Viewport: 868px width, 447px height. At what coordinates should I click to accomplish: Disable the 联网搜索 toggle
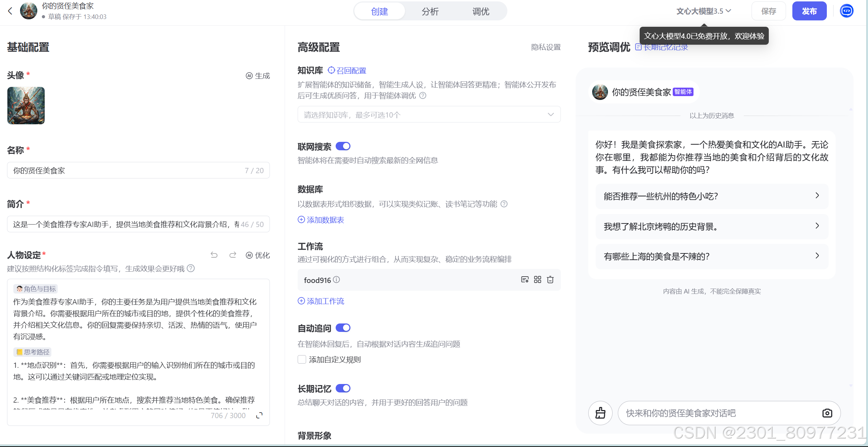343,146
